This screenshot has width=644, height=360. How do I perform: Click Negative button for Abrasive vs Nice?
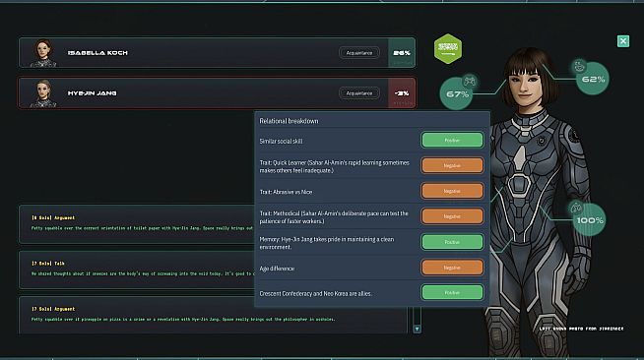coord(452,191)
